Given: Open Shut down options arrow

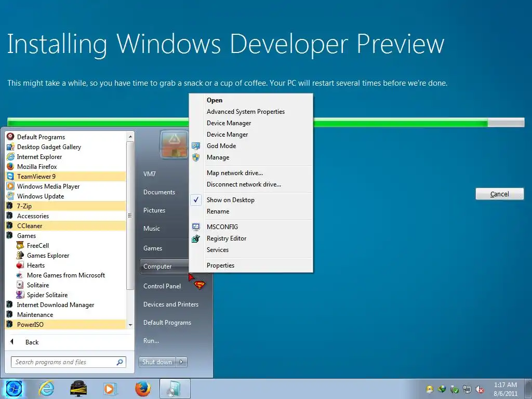Looking at the screenshot, I should (x=181, y=362).
